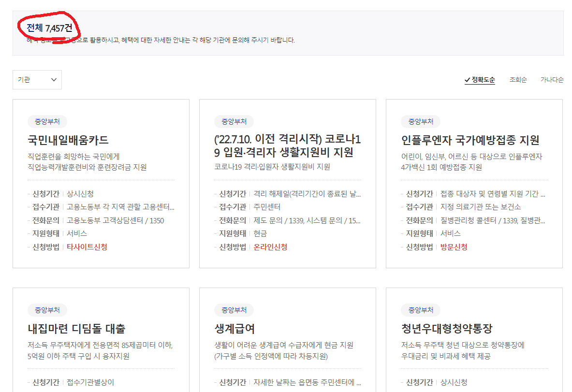This screenshot has width=572, height=392.
Task: Sort results by 조회순
Action: [518, 79]
